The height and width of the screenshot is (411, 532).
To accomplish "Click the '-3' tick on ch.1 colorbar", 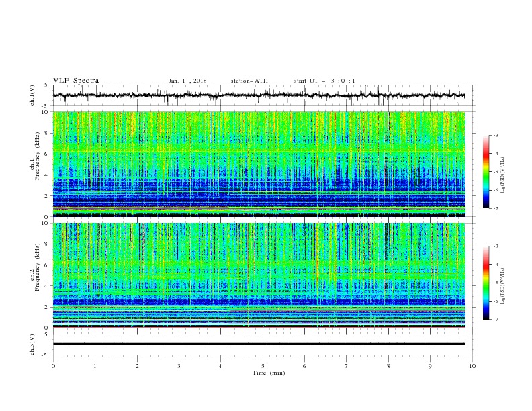I will pyautogui.click(x=495, y=135).
